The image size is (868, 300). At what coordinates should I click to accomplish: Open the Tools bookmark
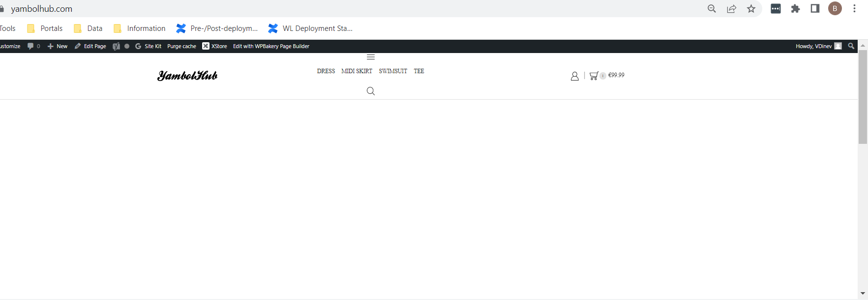(x=7, y=28)
